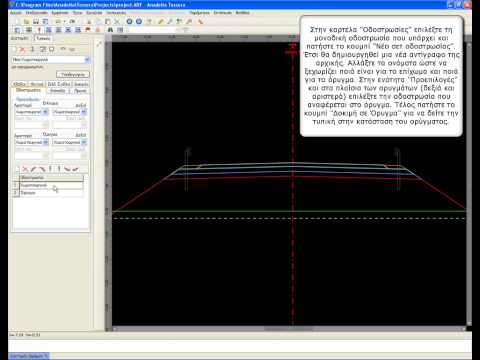
Task: Select the yellow pencil tool icon
Action: click(161, 22)
